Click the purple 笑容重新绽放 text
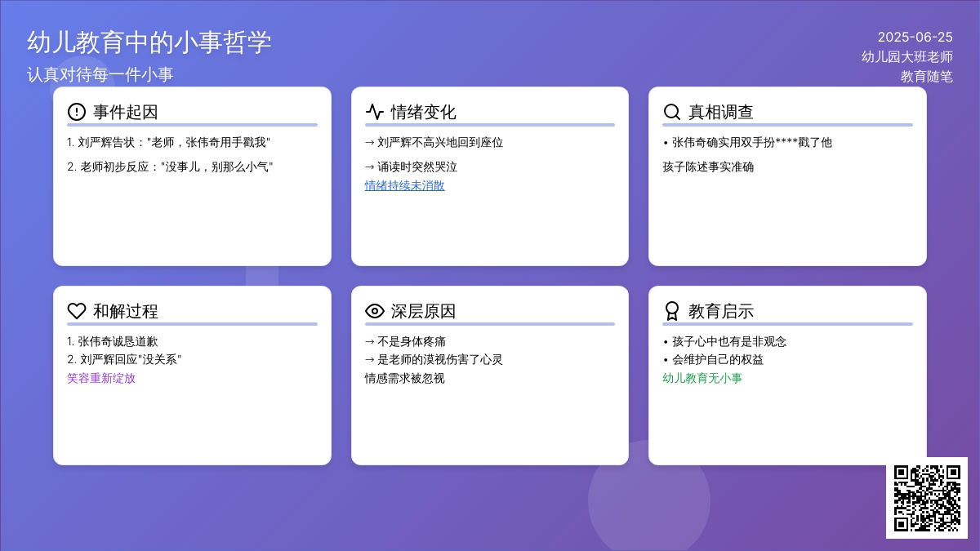The height and width of the screenshot is (551, 980). coord(101,378)
